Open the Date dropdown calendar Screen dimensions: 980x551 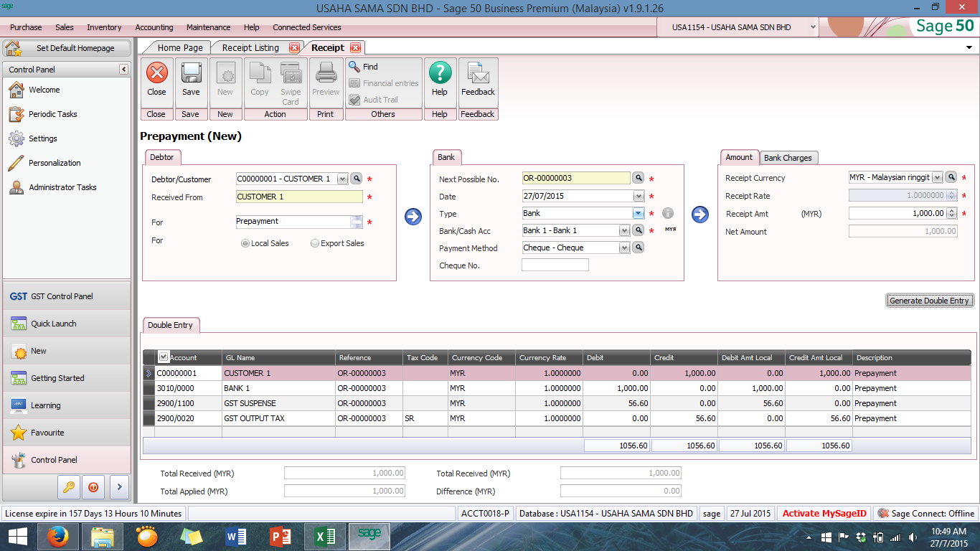[639, 196]
